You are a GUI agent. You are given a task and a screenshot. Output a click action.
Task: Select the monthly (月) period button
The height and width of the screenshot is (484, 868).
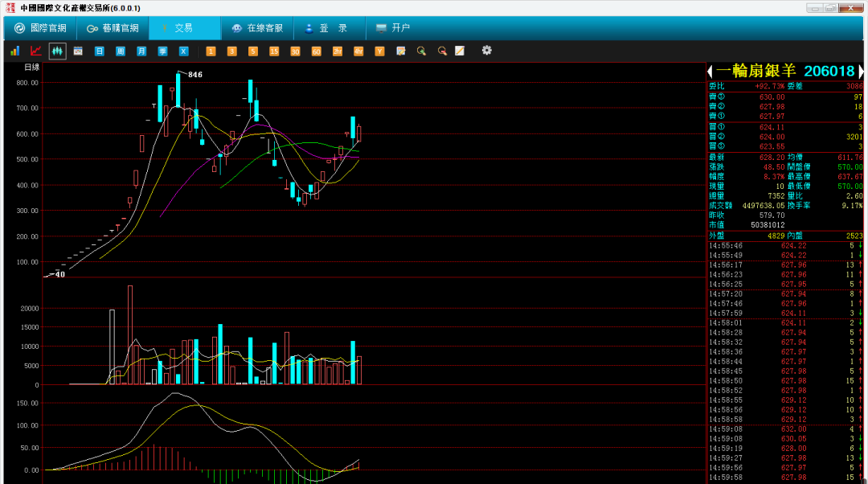(x=141, y=51)
